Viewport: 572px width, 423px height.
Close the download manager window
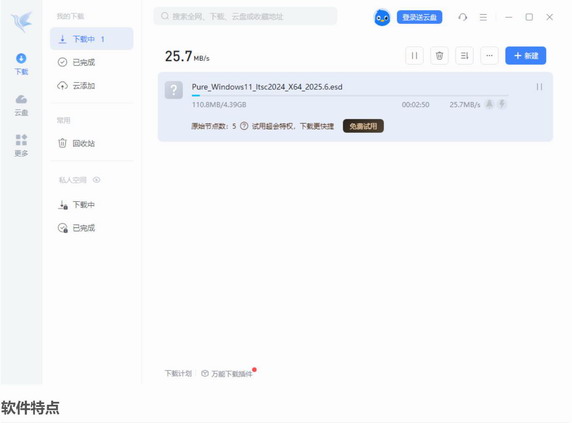pyautogui.click(x=549, y=17)
